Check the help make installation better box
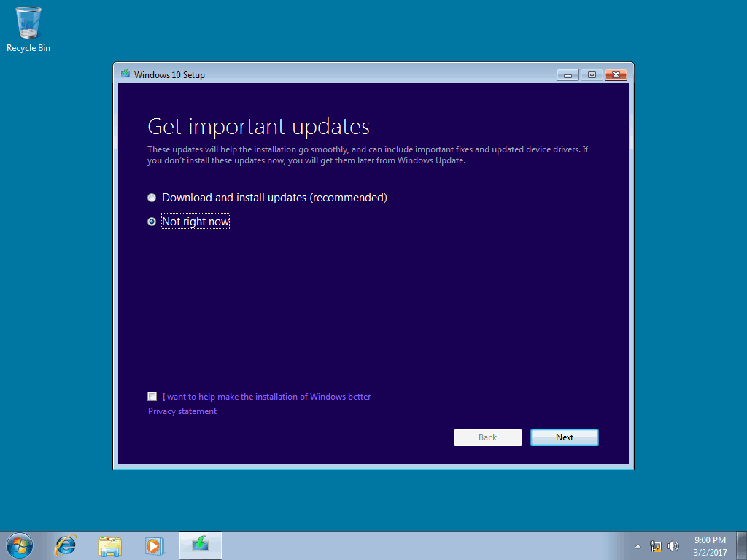 [152, 396]
